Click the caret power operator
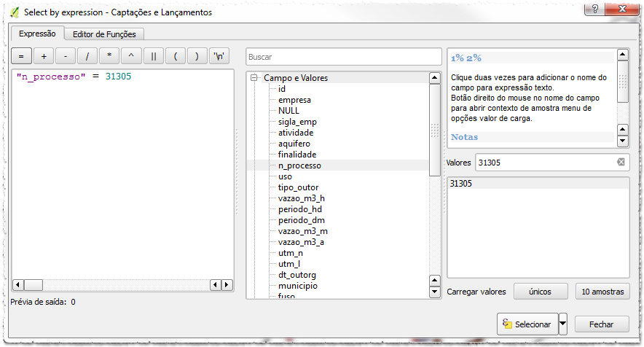Image resolution: width=644 pixels, height=347 pixels. (x=131, y=56)
